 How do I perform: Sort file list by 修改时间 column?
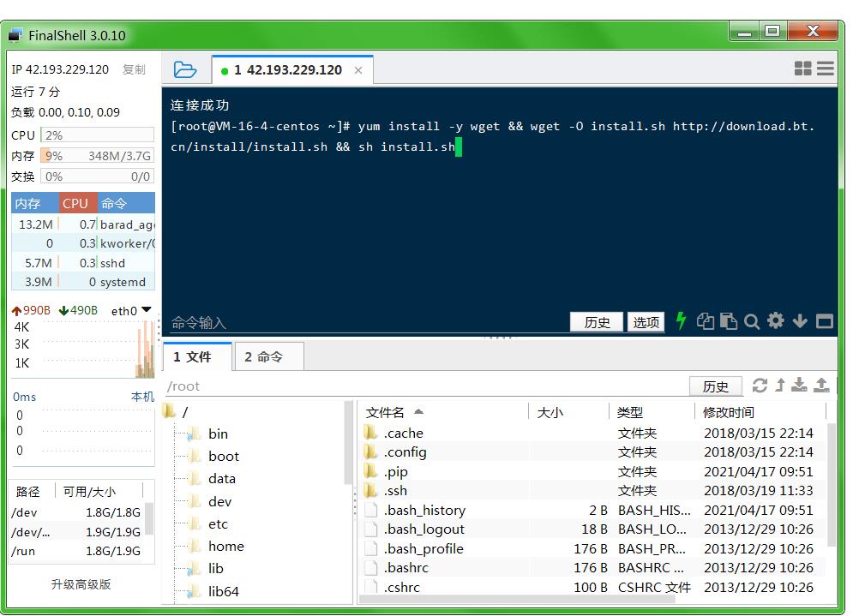[x=729, y=412]
